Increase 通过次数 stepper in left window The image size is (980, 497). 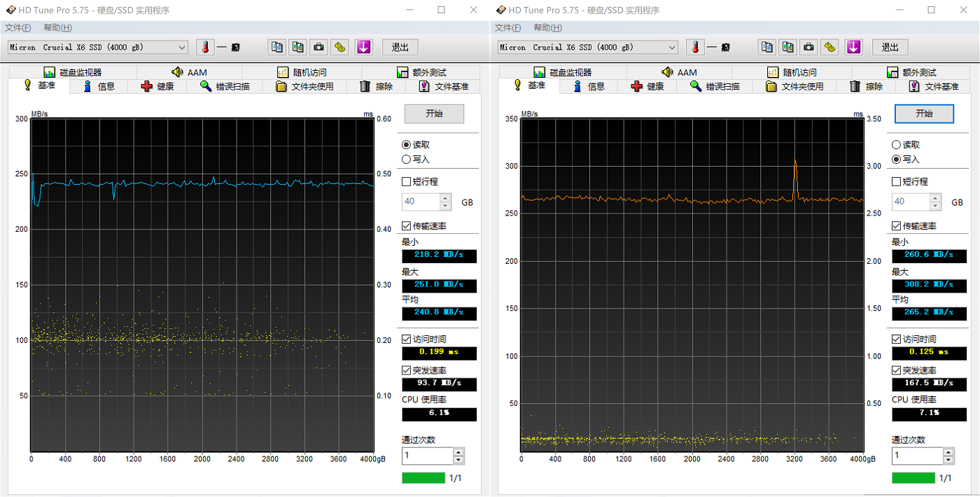(458, 452)
